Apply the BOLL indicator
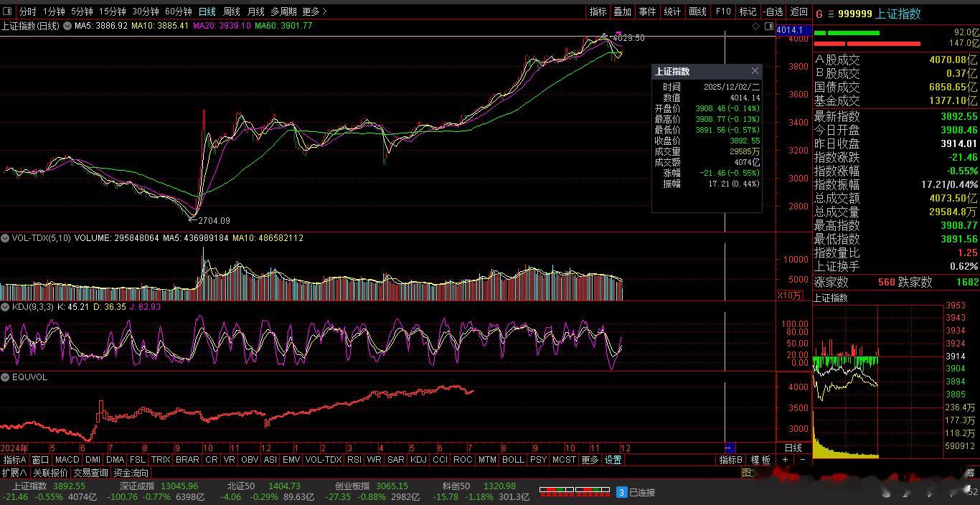This screenshot has height=505, width=980. 513,460
